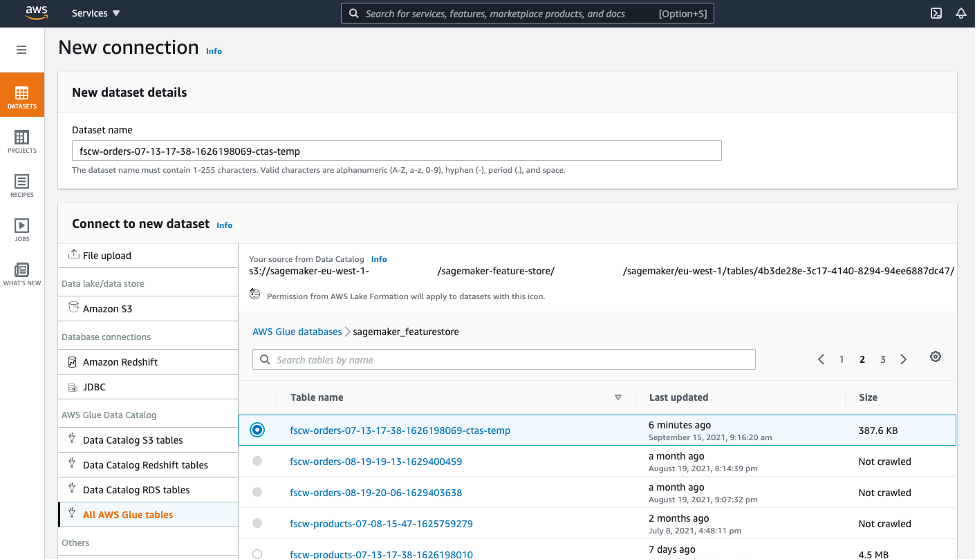This screenshot has height=560, width=977.
Task: Go to the Jobs section
Action: 22,230
